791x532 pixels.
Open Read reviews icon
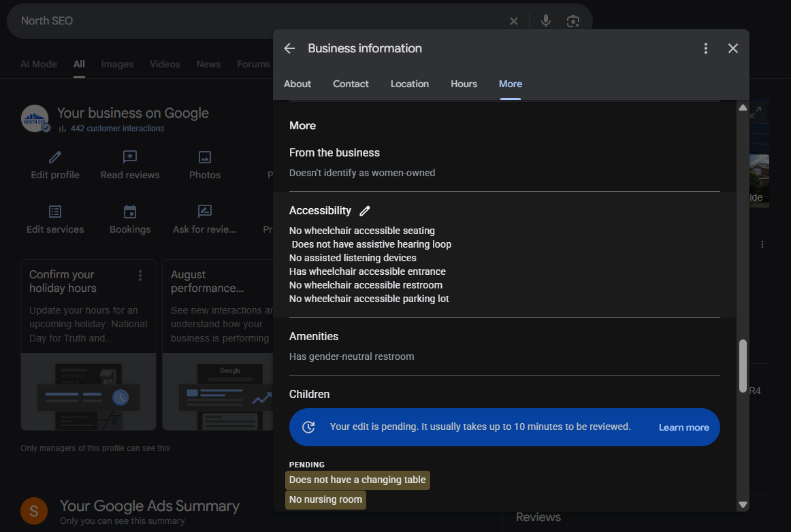pos(129,157)
